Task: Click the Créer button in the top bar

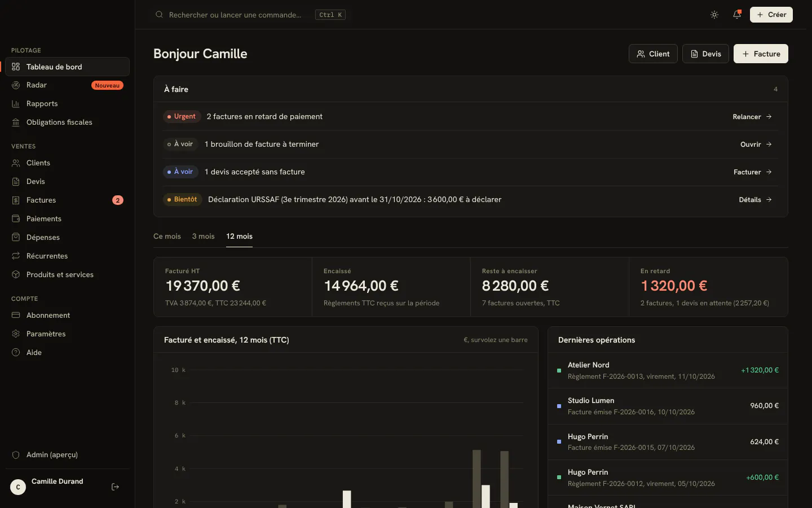Action: pos(771,15)
